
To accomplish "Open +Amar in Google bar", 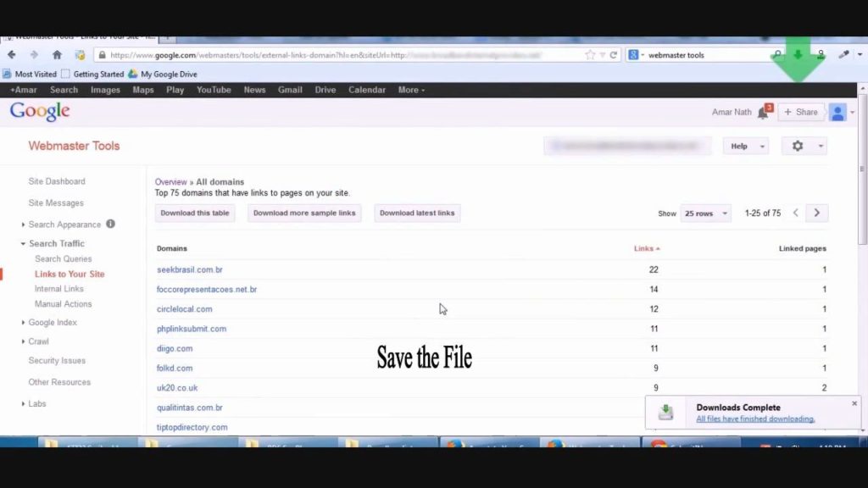I will click(x=24, y=90).
